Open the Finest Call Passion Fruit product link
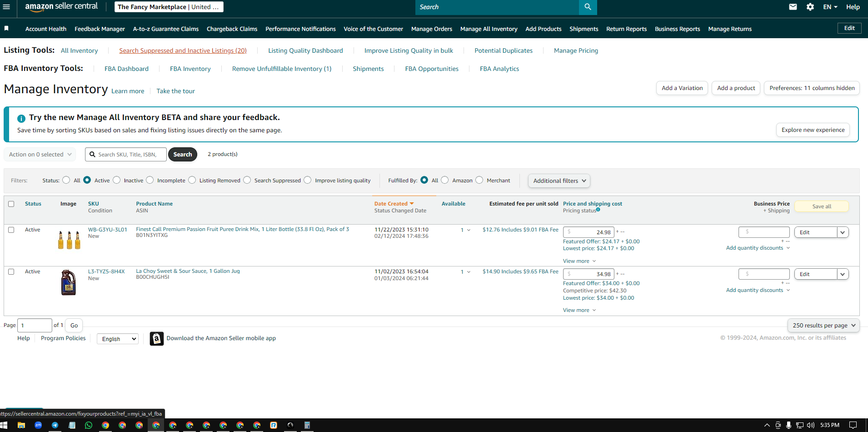The width and height of the screenshot is (868, 432). (x=243, y=229)
